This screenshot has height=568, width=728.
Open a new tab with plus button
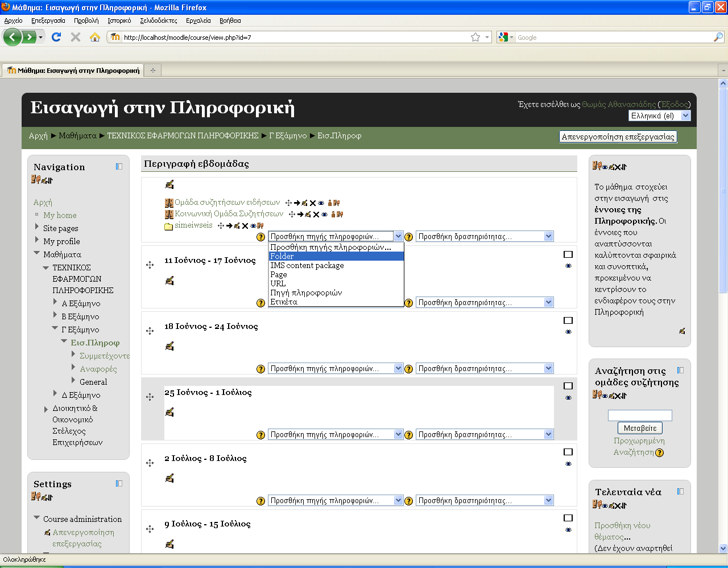coord(152,71)
